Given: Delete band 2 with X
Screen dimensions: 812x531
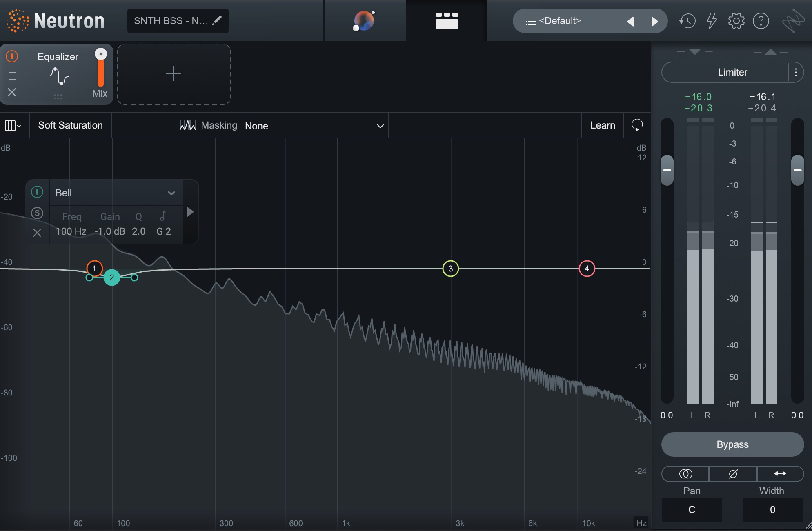Looking at the screenshot, I should [37, 233].
